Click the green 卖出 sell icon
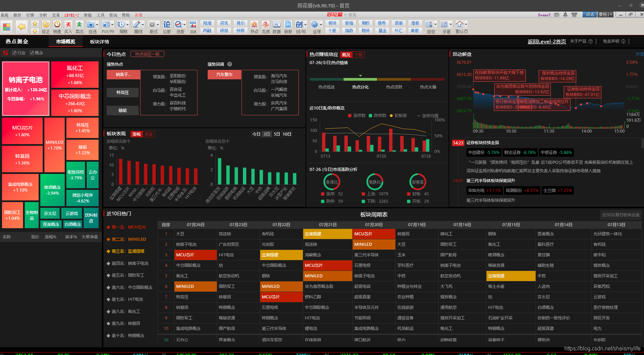This screenshot has height=355, width=644. tap(79, 24)
